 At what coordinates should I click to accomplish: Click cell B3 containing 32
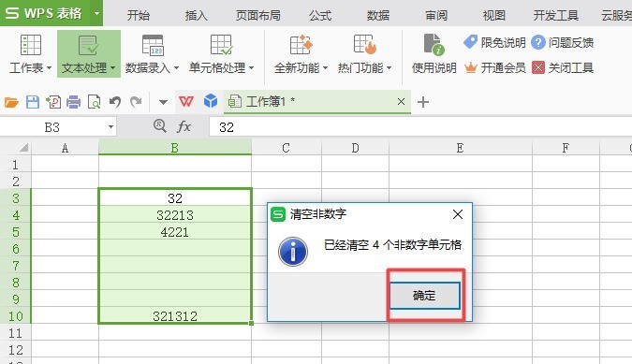point(175,197)
